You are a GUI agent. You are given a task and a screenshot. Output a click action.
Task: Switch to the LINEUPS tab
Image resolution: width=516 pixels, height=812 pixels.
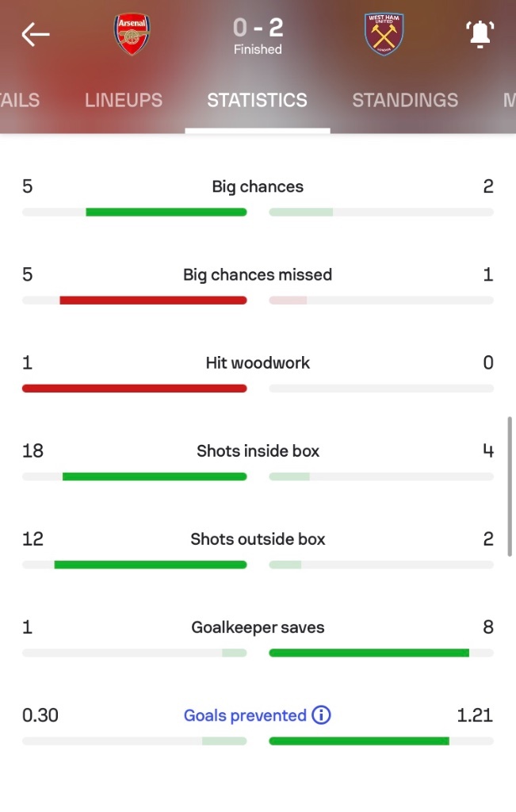coord(124,100)
